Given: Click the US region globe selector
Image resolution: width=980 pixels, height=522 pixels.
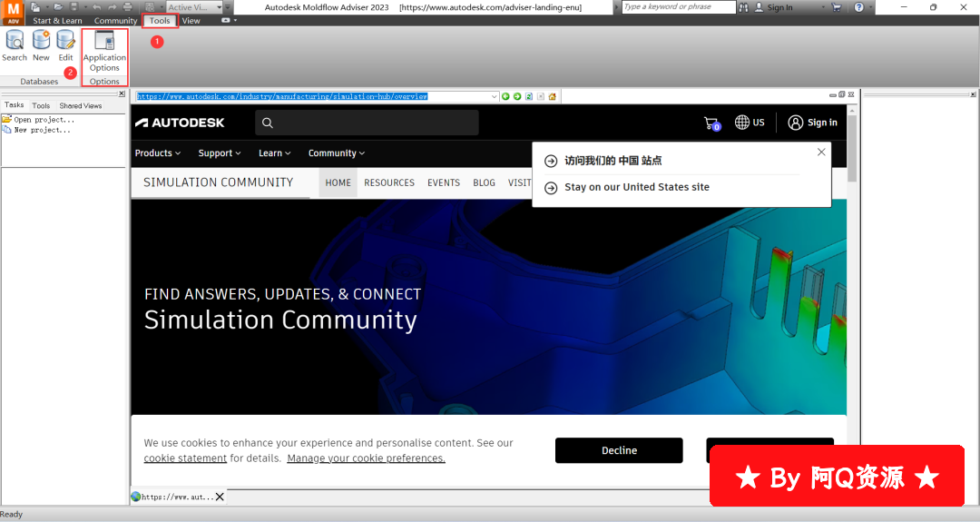Looking at the screenshot, I should click(x=750, y=123).
